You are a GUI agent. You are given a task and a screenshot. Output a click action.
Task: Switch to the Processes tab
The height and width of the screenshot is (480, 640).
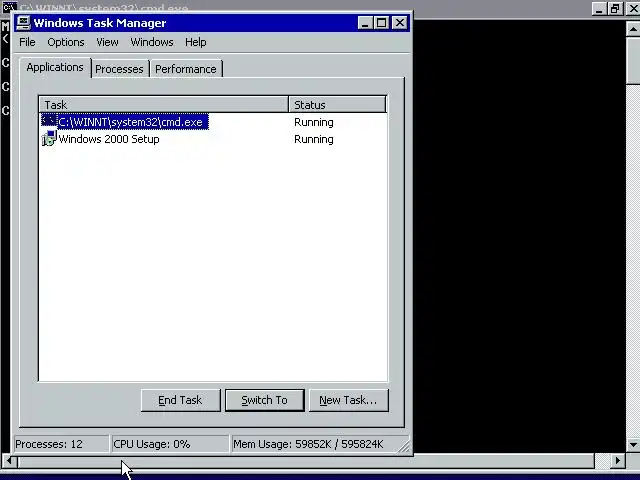pos(119,69)
